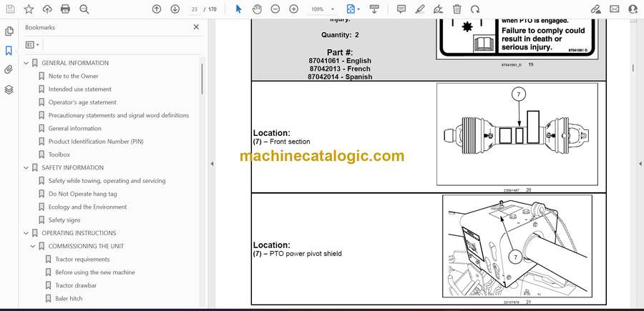Open the OPERATING INSTRUCTIONS bookmark
This screenshot has width=644, height=311.
(x=79, y=233)
